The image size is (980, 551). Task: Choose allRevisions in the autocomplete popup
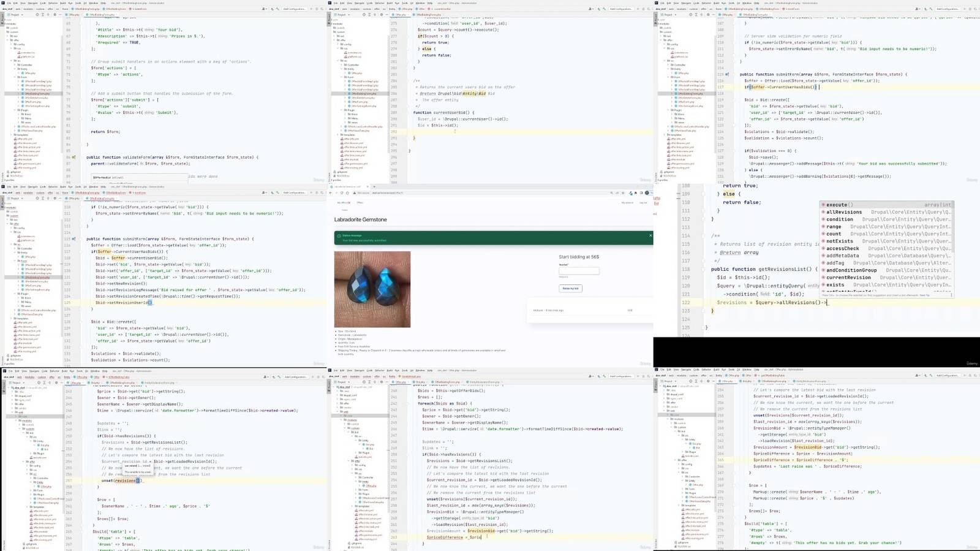pos(886,212)
